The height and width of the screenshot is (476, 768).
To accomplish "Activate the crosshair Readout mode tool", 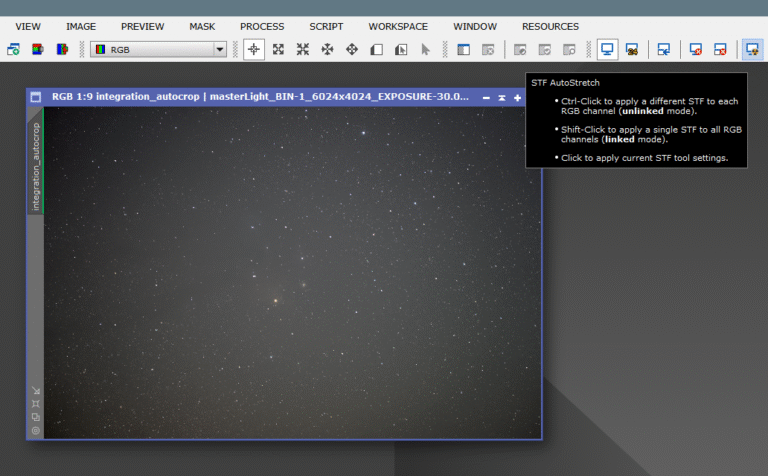I will coord(254,49).
